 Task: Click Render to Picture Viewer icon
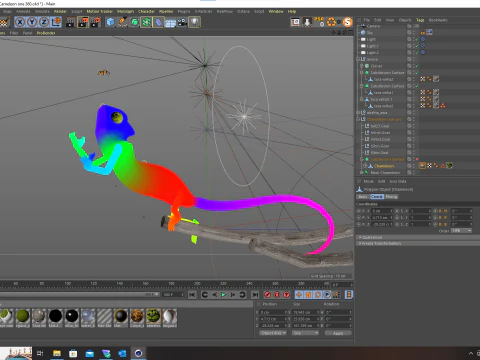pyautogui.click(x=83, y=22)
